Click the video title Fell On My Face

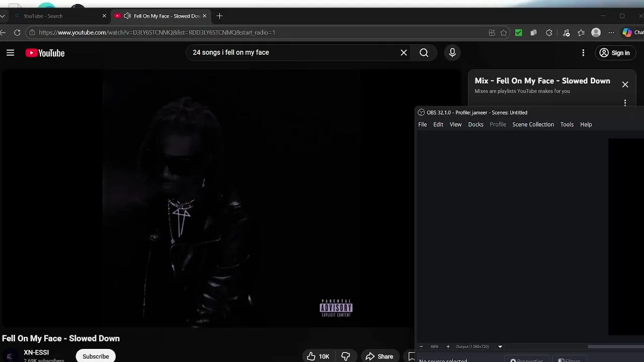[x=60, y=338]
